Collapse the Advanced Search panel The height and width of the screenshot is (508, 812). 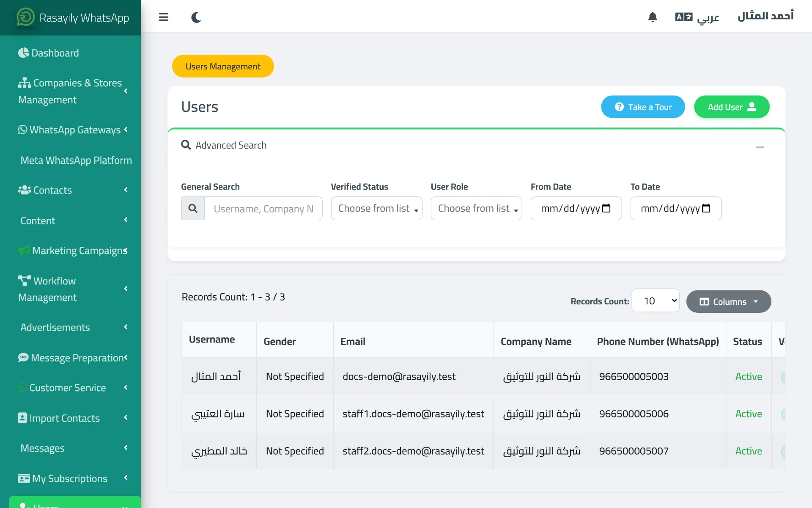click(760, 147)
